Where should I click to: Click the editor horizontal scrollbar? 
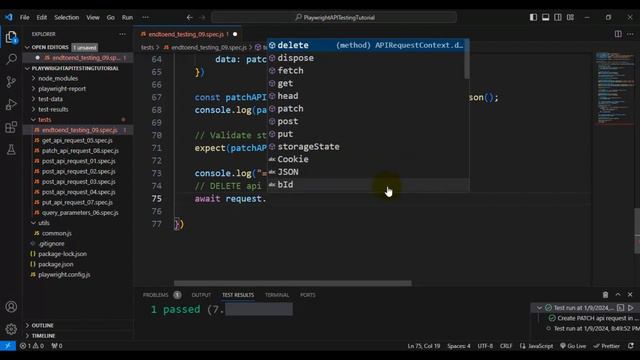[x=293, y=283]
